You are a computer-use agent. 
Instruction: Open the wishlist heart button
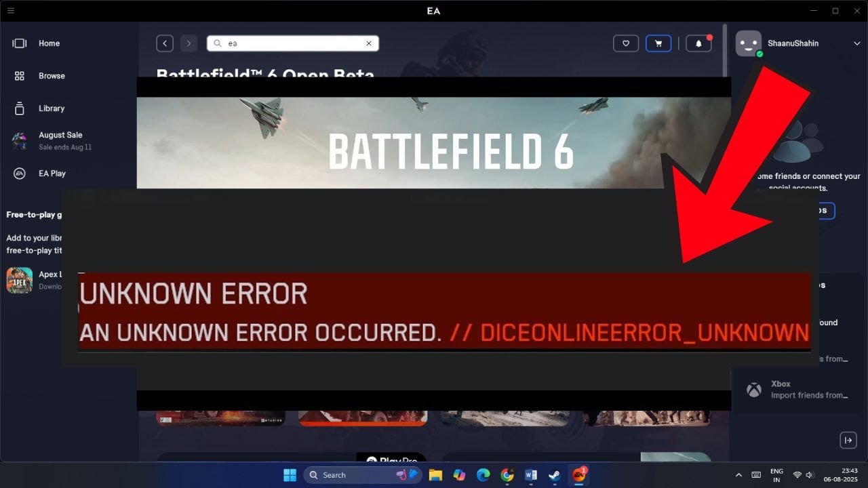point(626,43)
